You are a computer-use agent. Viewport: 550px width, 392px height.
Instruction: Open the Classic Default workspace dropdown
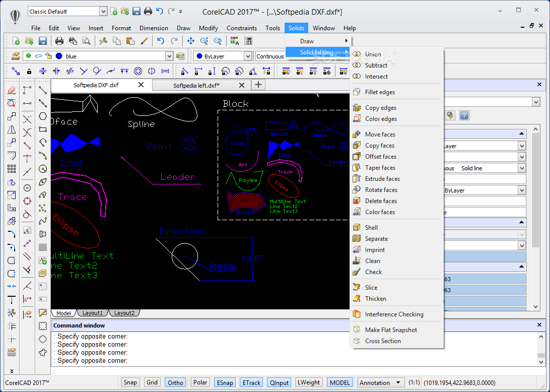pos(103,12)
